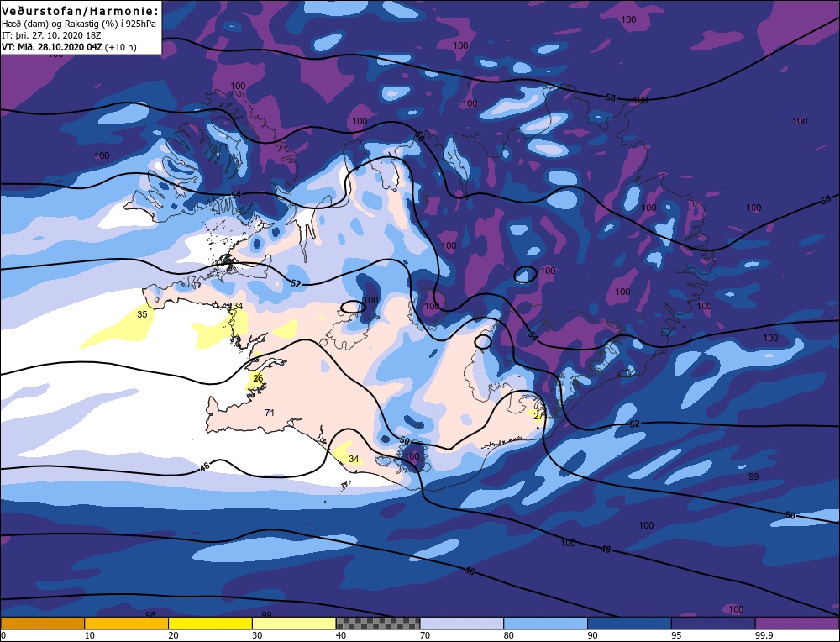
Task: Click the humidity value '27' on the map
Action: [538, 416]
